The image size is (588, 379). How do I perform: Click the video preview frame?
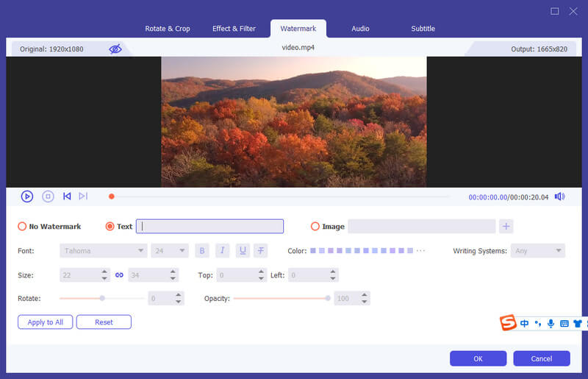(x=294, y=121)
